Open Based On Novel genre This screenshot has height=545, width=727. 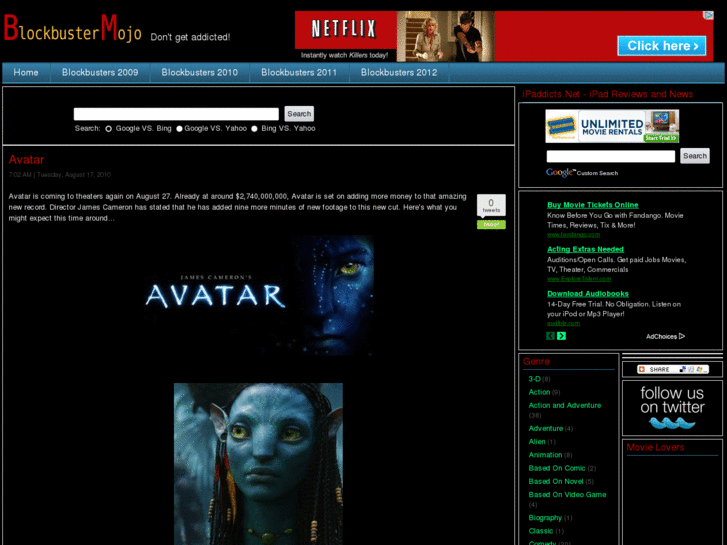[556, 481]
